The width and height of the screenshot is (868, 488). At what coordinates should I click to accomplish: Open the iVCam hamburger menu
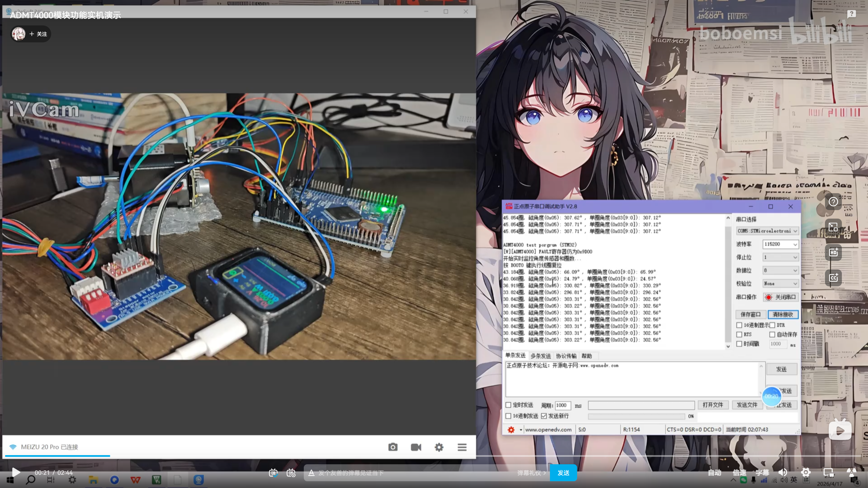click(x=462, y=447)
